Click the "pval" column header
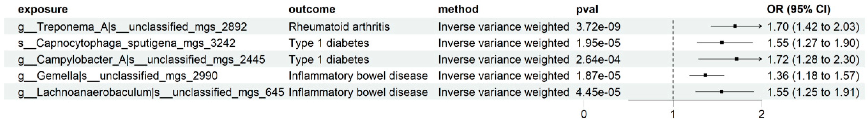The height and width of the screenshot is (123, 868). click(x=587, y=10)
